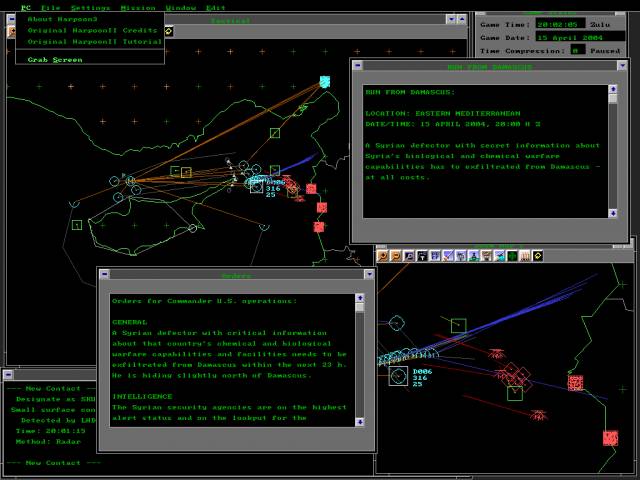Open the File menu
Image resolution: width=640 pixels, height=480 pixels.
(51, 8)
